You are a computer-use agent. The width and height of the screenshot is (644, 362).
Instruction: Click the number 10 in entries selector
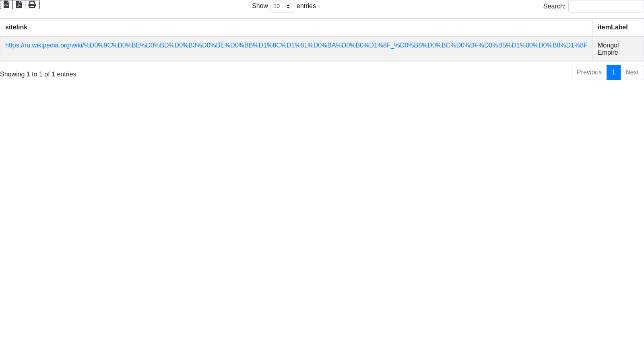(x=277, y=6)
